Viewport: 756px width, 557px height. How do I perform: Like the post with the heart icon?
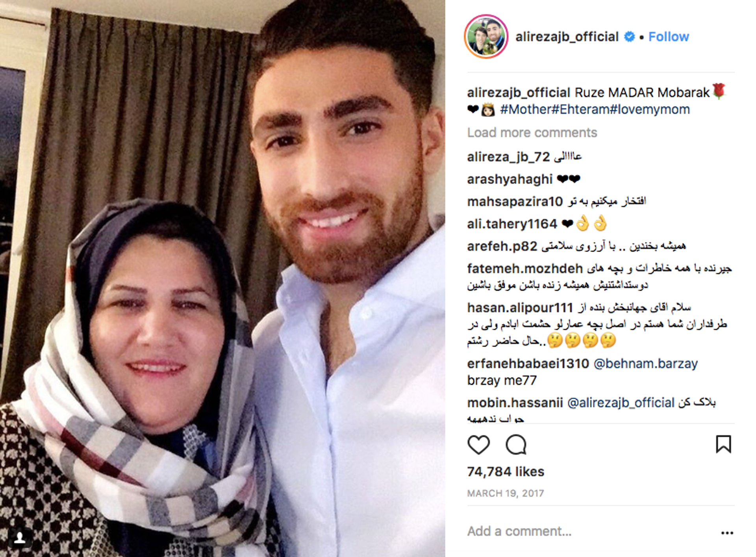(478, 445)
